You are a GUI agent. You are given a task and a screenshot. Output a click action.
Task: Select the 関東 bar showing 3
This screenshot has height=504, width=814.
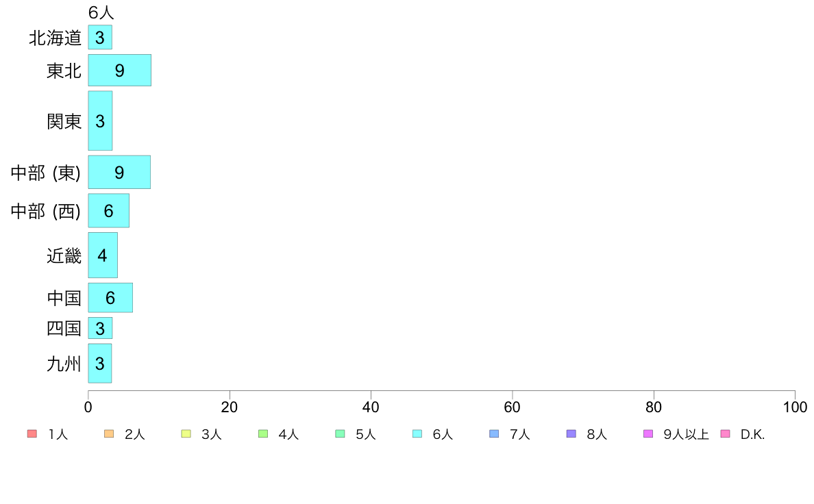(x=100, y=121)
